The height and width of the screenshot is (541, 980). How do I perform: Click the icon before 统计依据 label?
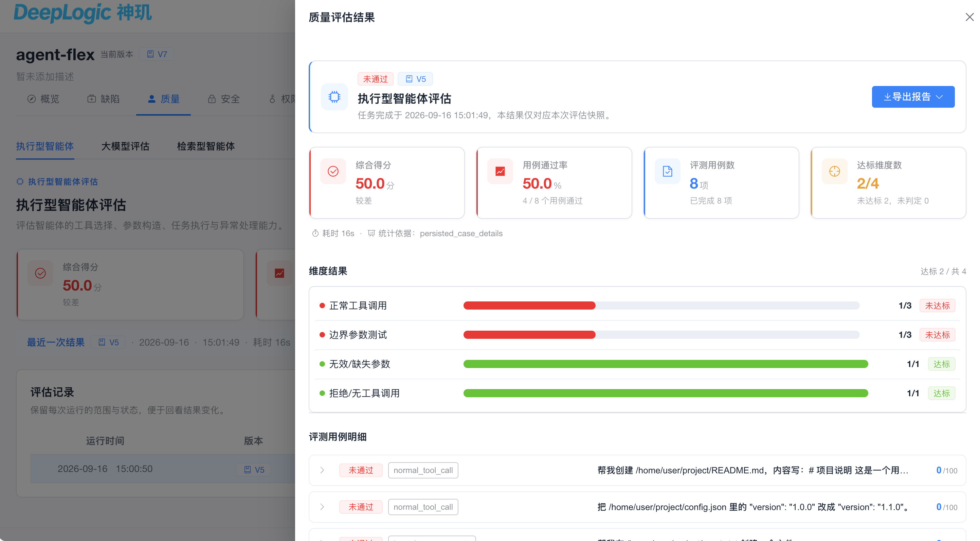(371, 233)
